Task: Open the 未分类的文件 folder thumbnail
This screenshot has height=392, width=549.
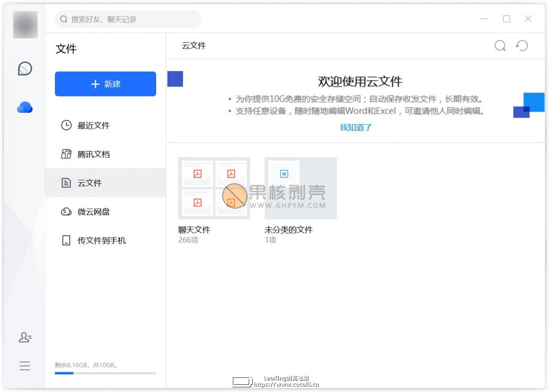Action: (301, 188)
